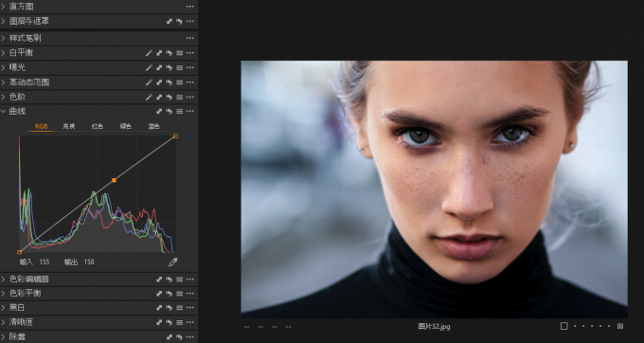Screen dimensions: 644x343
Task: Reset the 除雾 tool with undo icon
Action: pos(179,337)
